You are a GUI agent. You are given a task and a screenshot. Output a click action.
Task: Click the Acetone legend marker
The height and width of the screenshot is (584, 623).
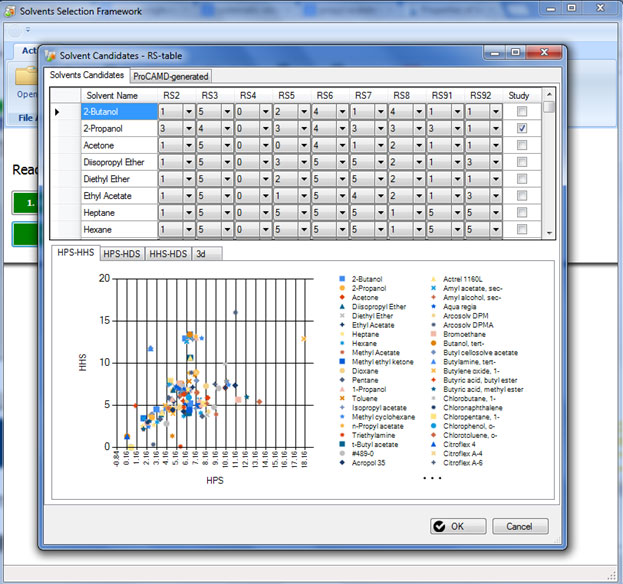point(342,297)
